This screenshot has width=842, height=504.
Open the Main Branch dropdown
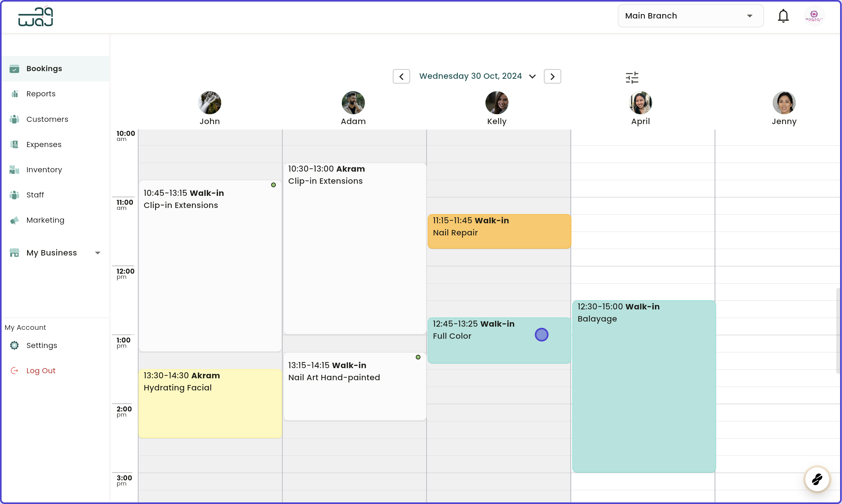690,16
